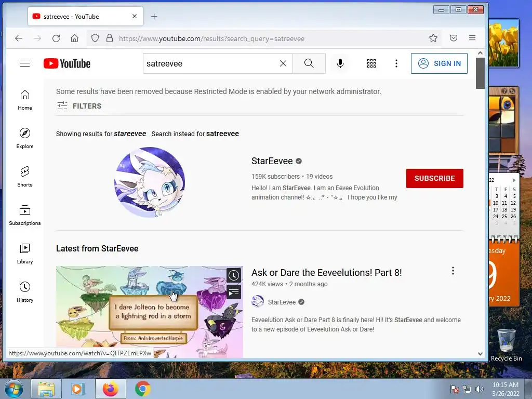Screen dimensions: 532x399
Task: Click the volume speaker tray icon
Action: (x=480, y=389)
